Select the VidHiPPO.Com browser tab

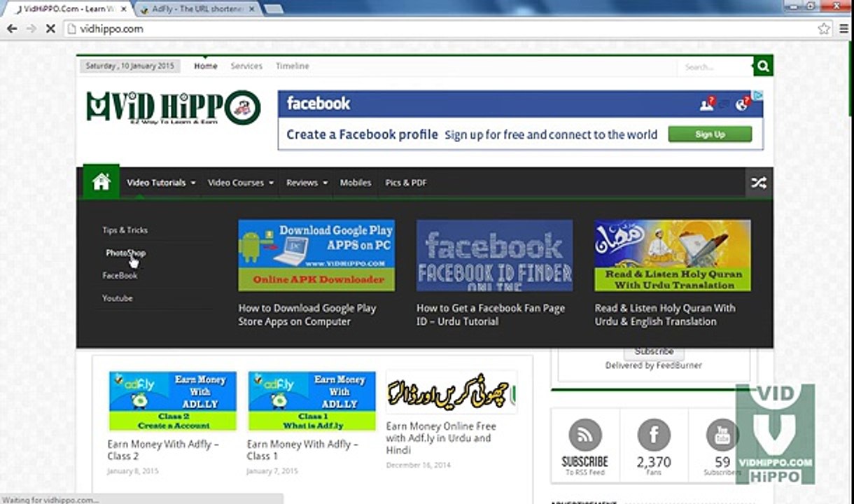click(66, 9)
